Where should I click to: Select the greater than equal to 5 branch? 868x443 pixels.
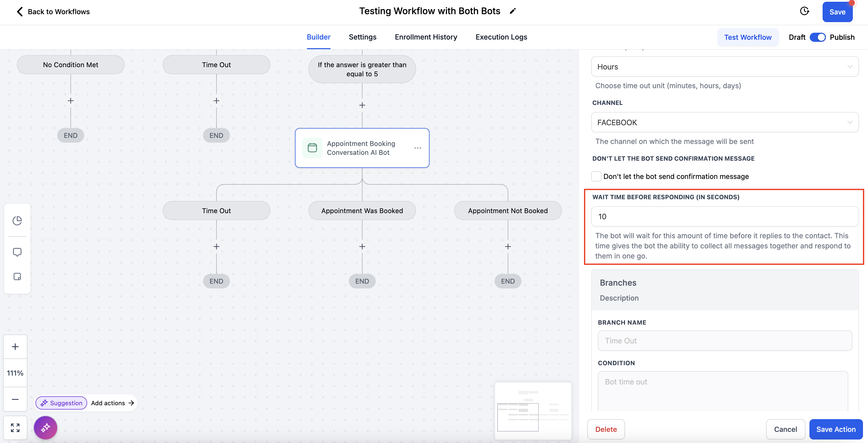coord(362,69)
